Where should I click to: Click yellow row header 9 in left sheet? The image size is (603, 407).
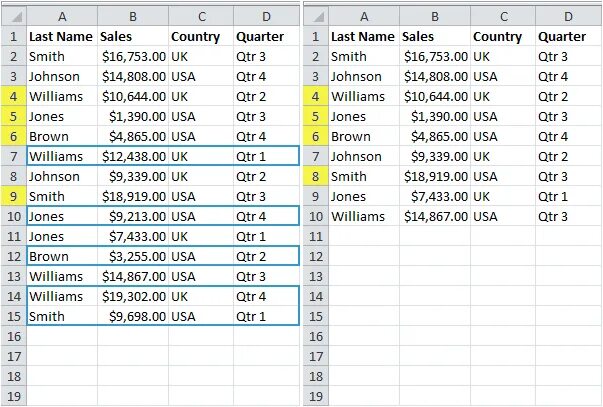tap(13, 196)
